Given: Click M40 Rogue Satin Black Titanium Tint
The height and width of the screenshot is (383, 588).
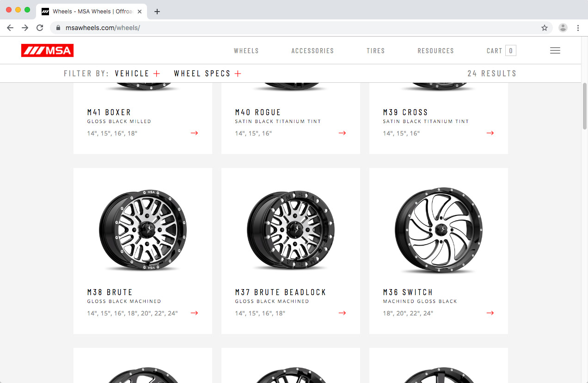Looking at the screenshot, I should point(278,122).
